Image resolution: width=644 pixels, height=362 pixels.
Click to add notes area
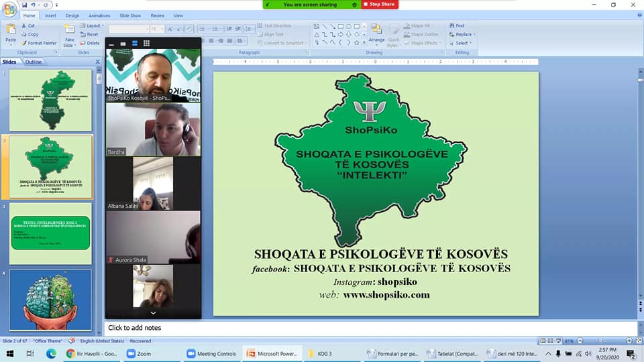pyautogui.click(x=370, y=328)
